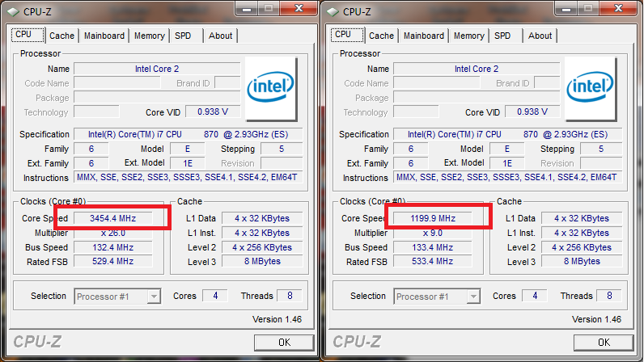Click Cores value 4 in left window
This screenshot has width=644, height=362.
pos(215,296)
